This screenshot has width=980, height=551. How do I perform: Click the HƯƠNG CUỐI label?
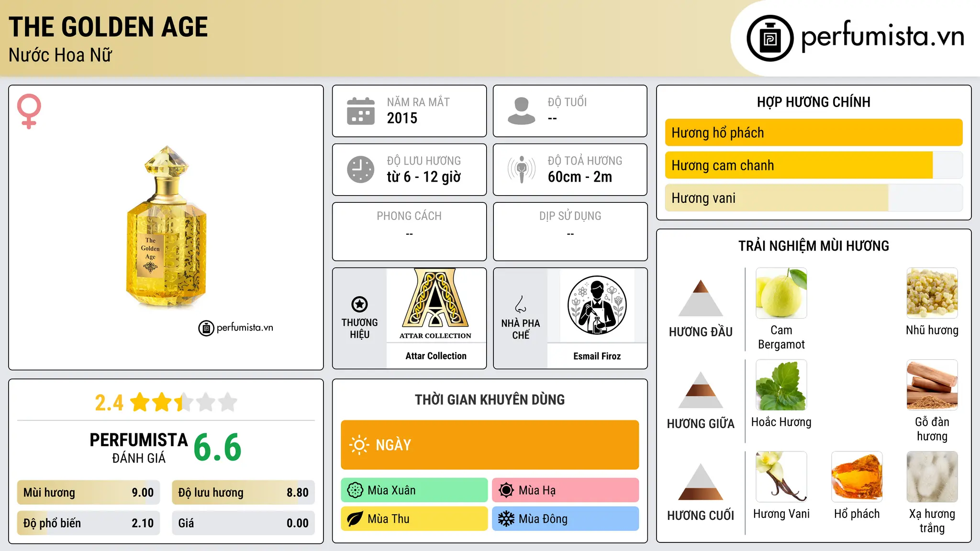point(701,516)
